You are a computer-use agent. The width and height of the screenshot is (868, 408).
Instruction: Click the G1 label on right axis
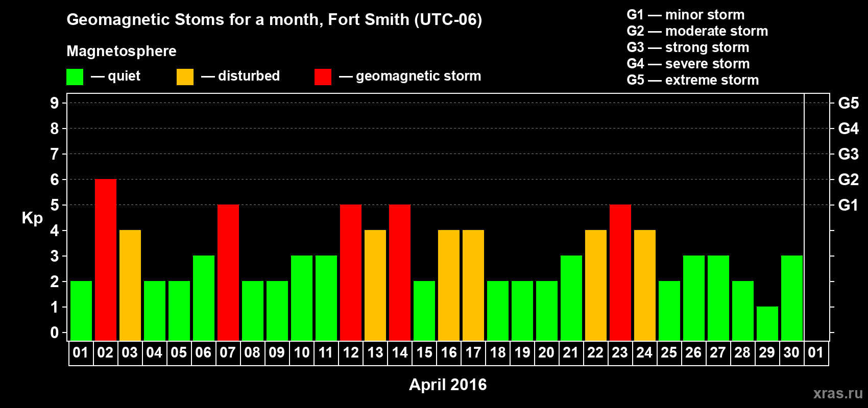pyautogui.click(x=849, y=205)
